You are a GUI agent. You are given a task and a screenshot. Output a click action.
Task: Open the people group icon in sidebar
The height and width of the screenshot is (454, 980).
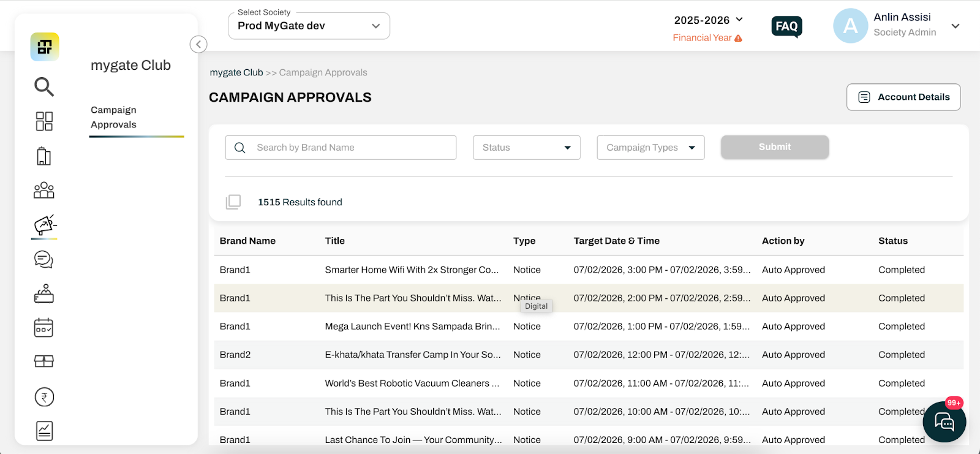44,191
